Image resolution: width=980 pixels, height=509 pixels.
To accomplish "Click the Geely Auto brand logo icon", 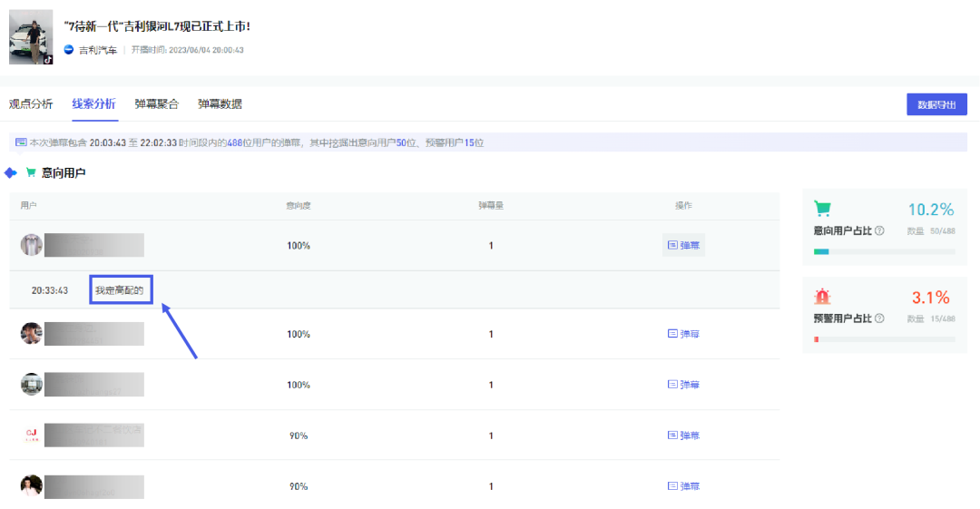I will click(69, 49).
